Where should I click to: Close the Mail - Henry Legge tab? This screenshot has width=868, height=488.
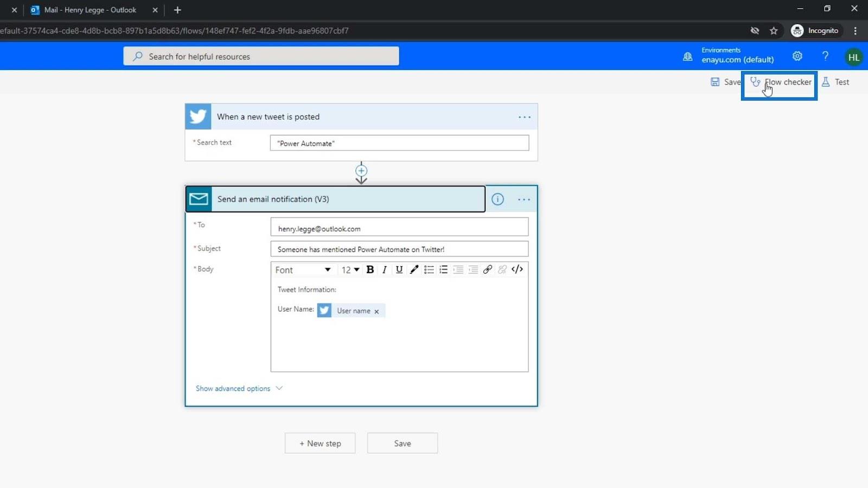[155, 10]
